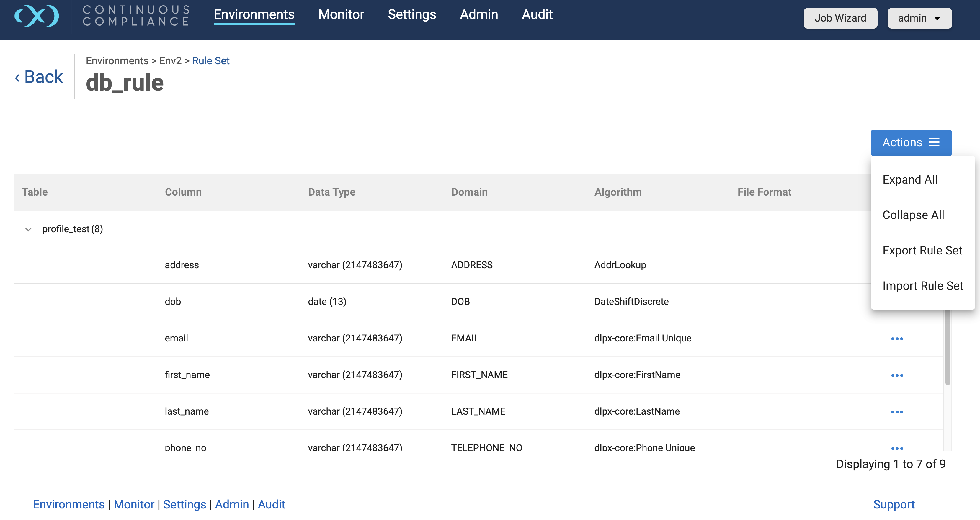
Task: Open the admin user dropdown
Action: coord(919,18)
